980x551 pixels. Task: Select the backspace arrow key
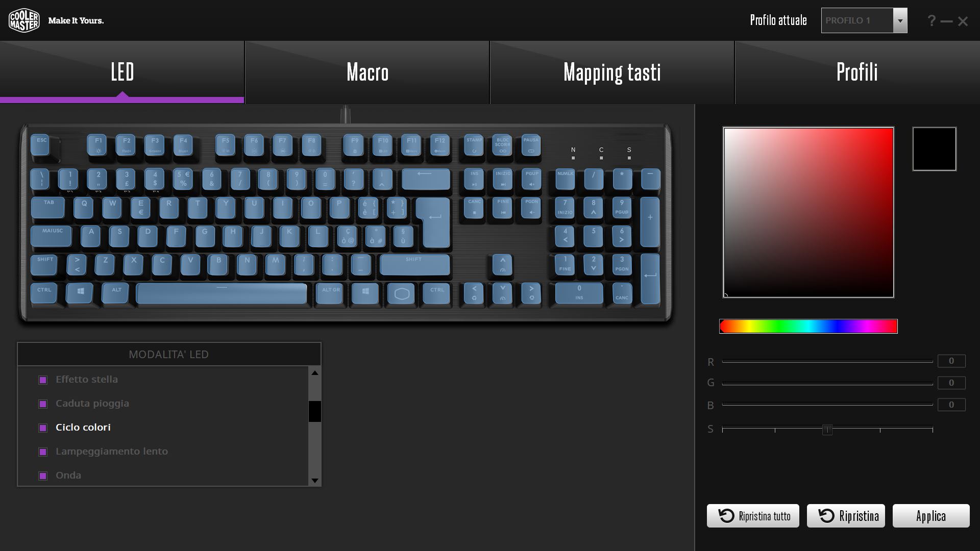pyautogui.click(x=426, y=179)
